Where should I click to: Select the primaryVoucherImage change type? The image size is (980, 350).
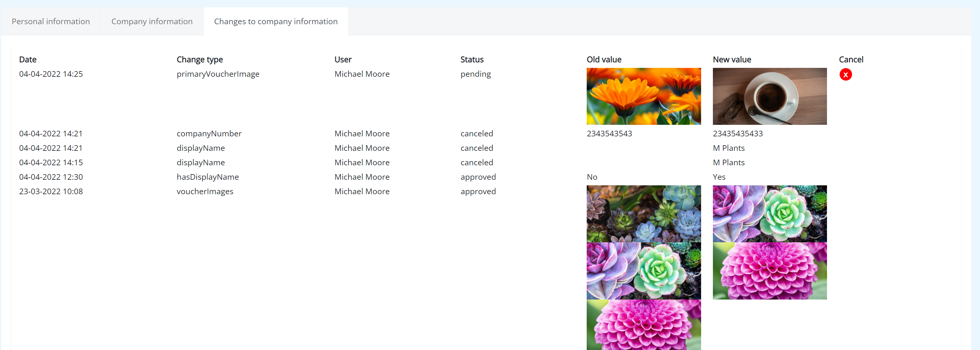click(x=218, y=74)
